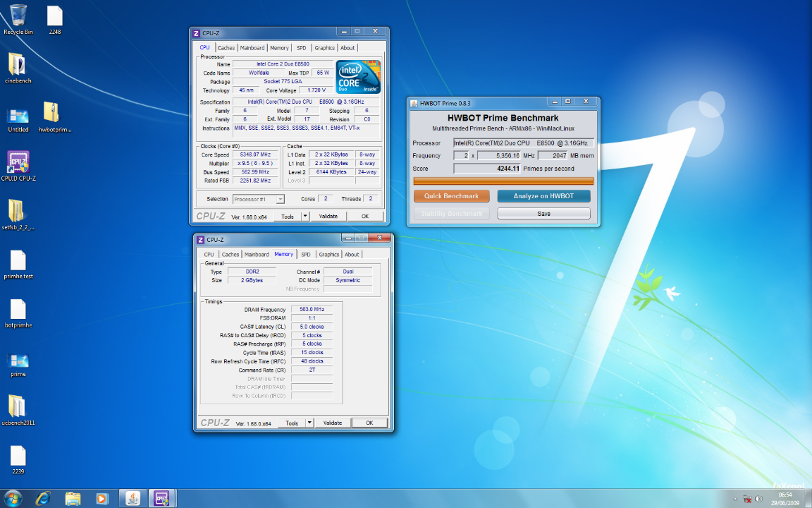The height and width of the screenshot is (508, 812).
Task: Click Validate in lower CPU-Z window
Action: click(x=333, y=423)
